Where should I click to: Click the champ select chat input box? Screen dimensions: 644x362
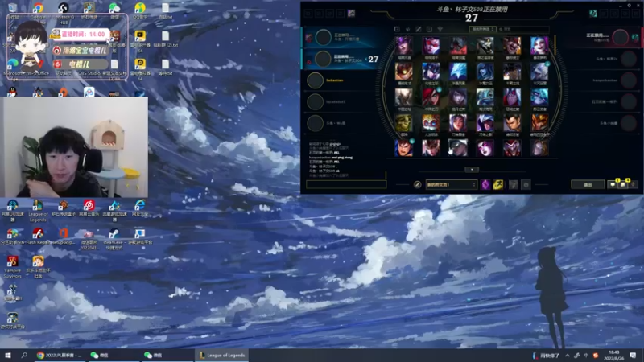tap(346, 185)
